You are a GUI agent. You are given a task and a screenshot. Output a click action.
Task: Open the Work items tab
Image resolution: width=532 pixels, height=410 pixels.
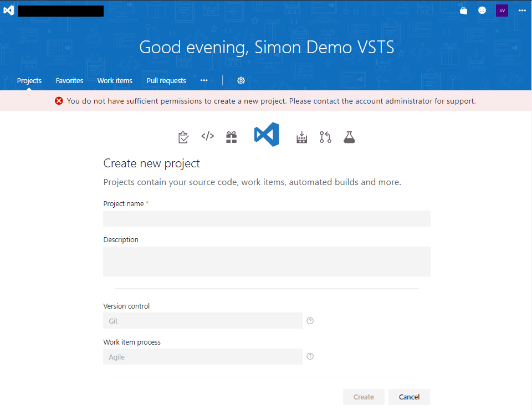(x=115, y=80)
